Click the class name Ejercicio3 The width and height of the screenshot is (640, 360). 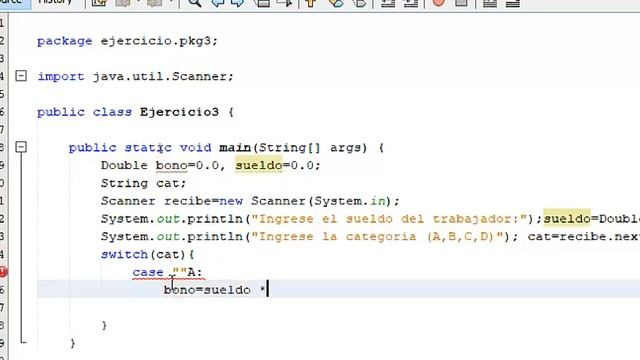click(x=179, y=112)
